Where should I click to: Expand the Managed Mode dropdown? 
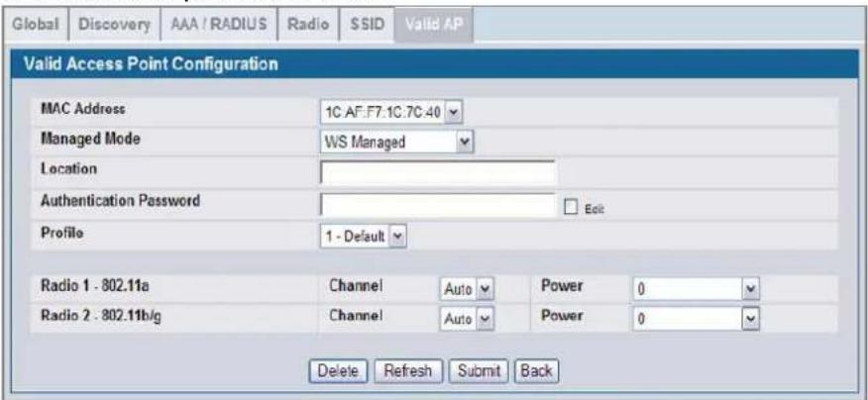(x=397, y=143)
